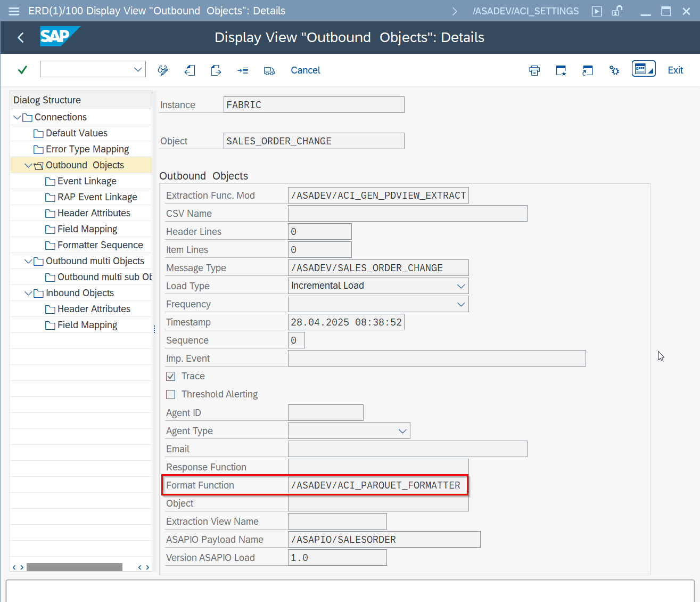Open the settings gear icon
The image size is (700, 602).
(614, 70)
